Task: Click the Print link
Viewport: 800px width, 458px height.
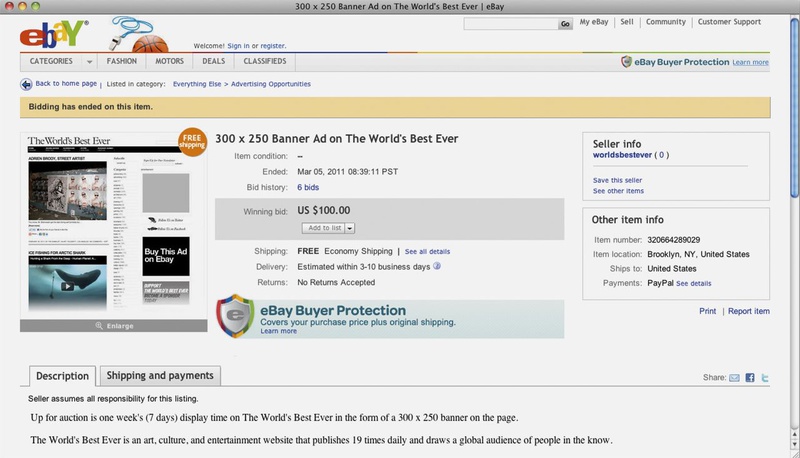Action: [708, 311]
